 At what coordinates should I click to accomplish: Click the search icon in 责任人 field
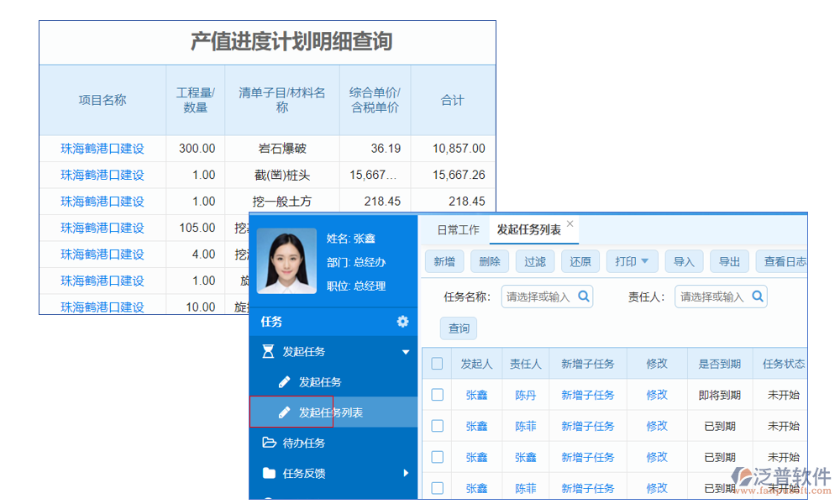tap(757, 296)
